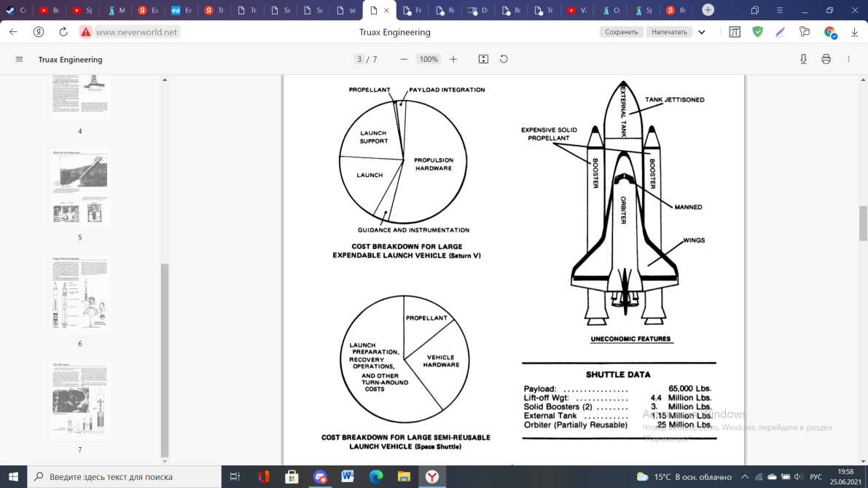
Task: Zoom in with the plus icon
Action: tap(453, 59)
